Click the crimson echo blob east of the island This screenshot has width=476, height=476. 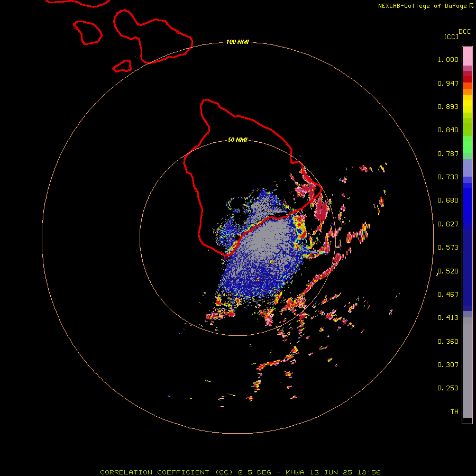coord(322,210)
